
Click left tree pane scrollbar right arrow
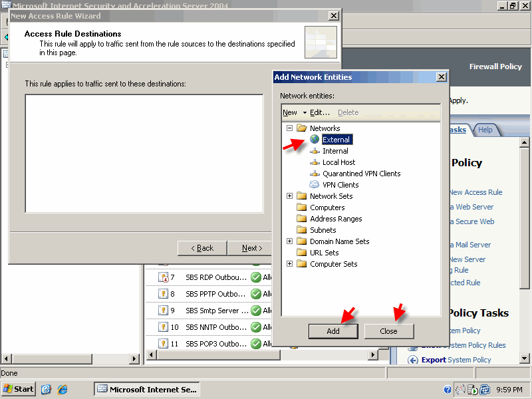(134, 358)
